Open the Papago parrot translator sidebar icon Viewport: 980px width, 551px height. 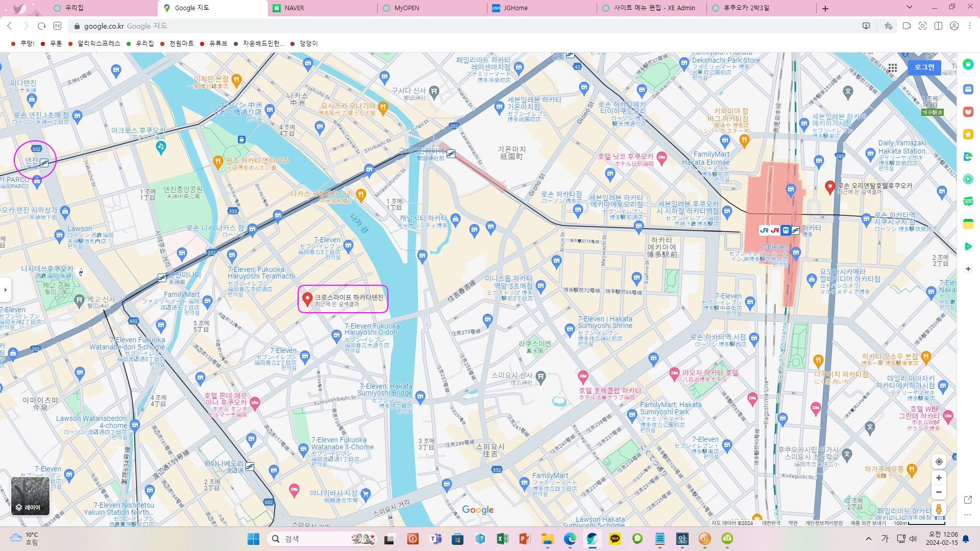tap(968, 157)
